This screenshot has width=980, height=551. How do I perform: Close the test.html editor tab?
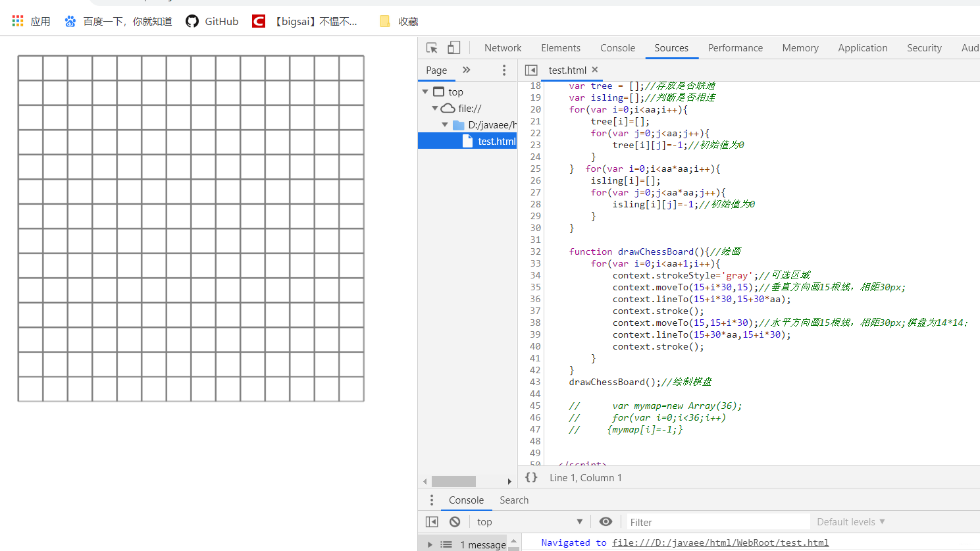coord(595,70)
